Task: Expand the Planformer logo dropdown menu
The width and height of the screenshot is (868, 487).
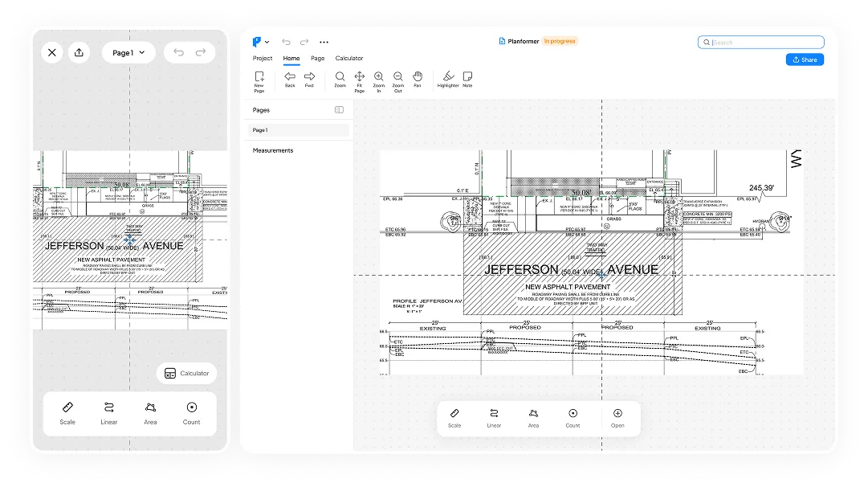Action: pos(260,42)
